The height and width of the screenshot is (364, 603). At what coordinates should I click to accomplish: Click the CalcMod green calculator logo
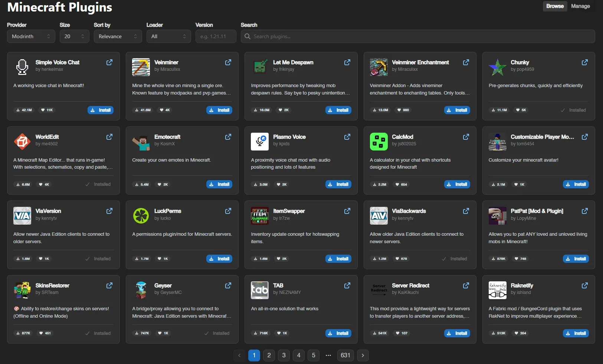[x=379, y=142]
